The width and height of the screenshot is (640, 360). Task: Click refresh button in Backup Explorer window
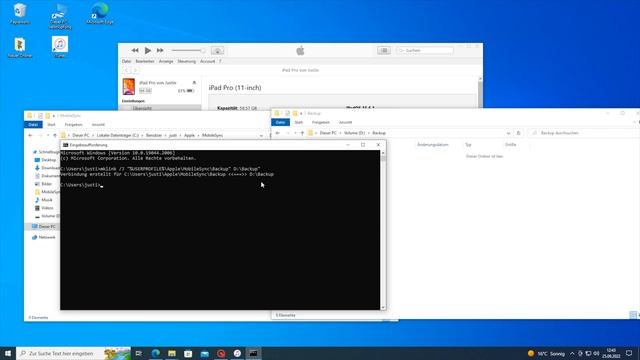pos(519,133)
